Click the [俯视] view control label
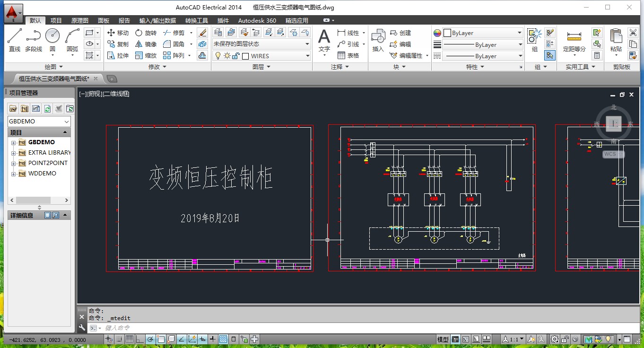The image size is (644, 348). (95, 94)
